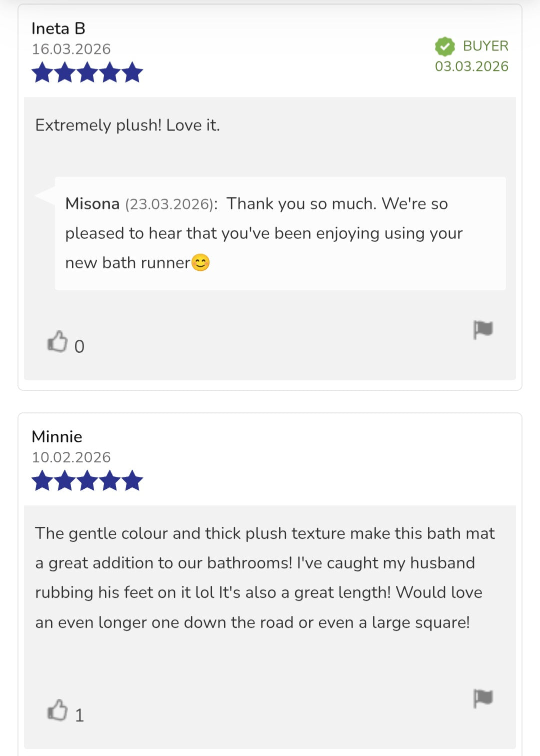Like Ineta B's review with thumbs-up
This screenshot has height=756, width=540.
tap(57, 342)
